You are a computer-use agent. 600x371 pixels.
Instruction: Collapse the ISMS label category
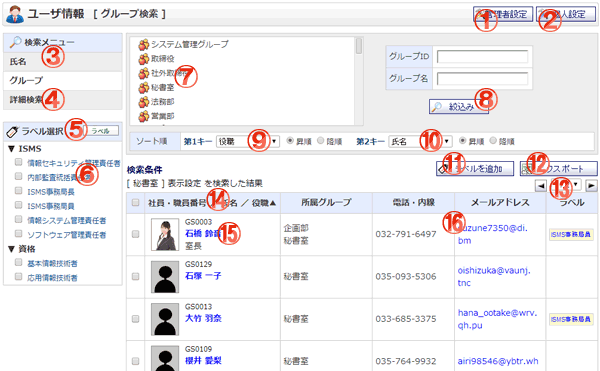(11, 149)
